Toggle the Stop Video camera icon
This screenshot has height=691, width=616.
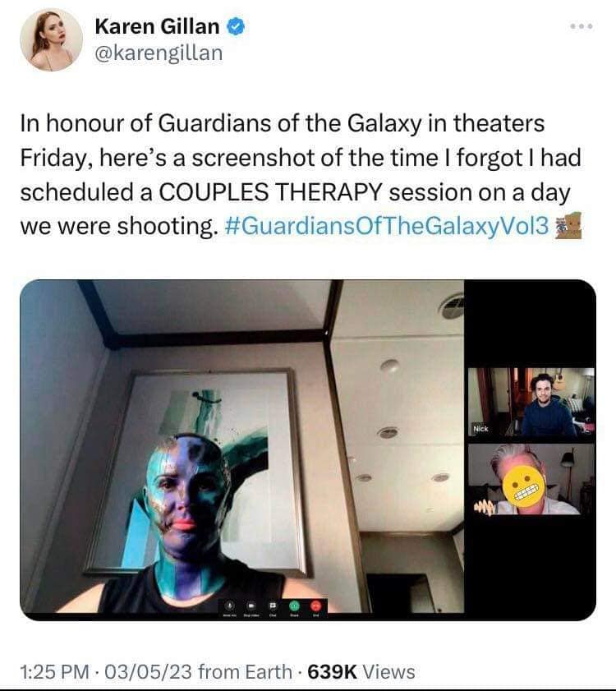[x=251, y=606]
